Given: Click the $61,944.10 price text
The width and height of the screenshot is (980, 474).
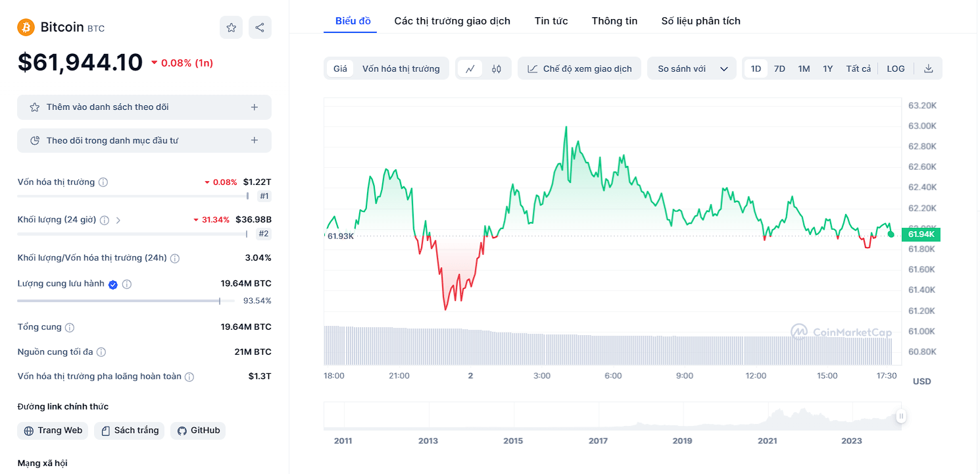Looking at the screenshot, I should tap(80, 63).
